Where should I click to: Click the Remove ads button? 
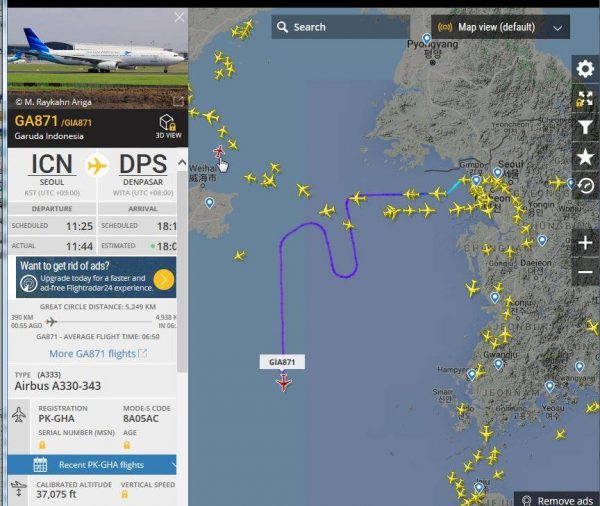(x=557, y=500)
